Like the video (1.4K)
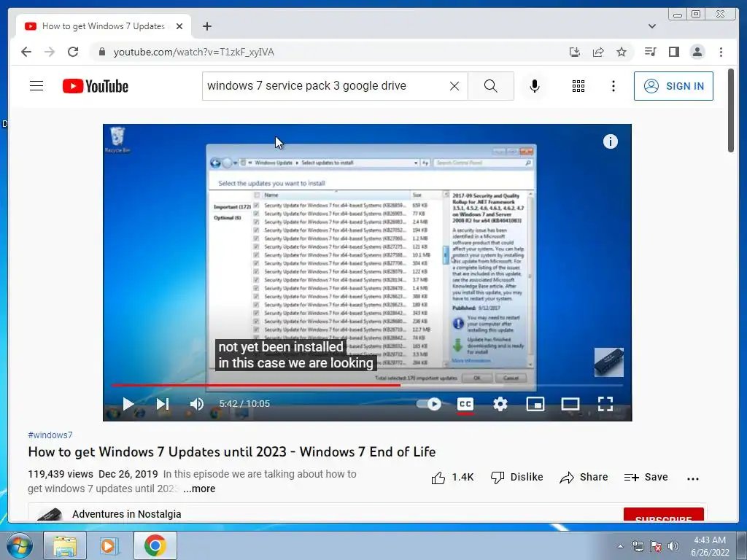747x560 pixels. [x=452, y=477]
